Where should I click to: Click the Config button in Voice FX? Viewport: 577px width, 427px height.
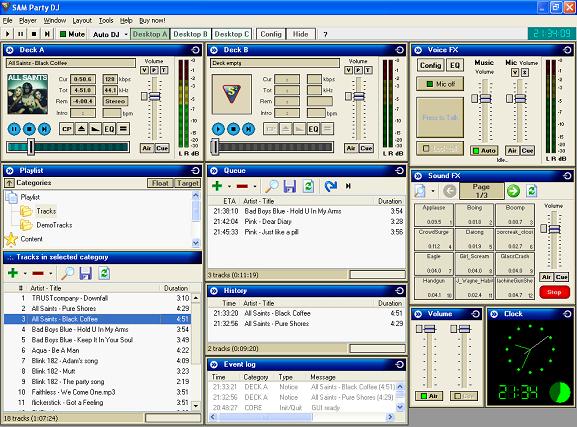tap(430, 65)
